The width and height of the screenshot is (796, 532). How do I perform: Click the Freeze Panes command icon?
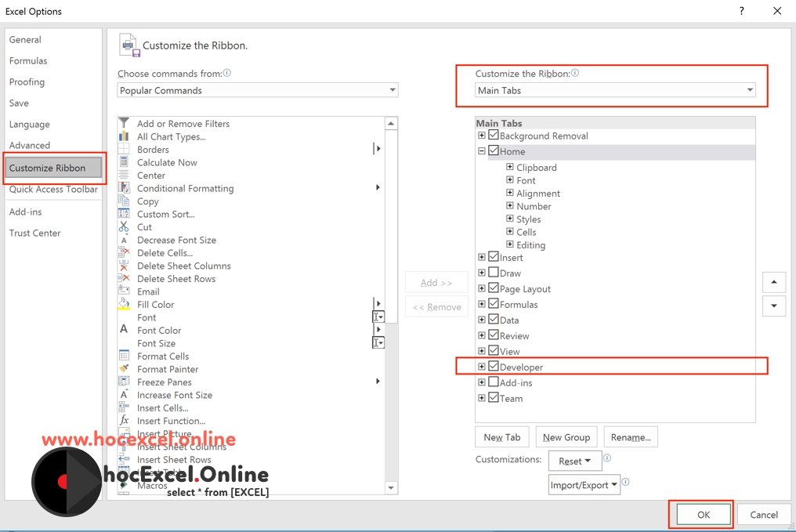pos(125,382)
